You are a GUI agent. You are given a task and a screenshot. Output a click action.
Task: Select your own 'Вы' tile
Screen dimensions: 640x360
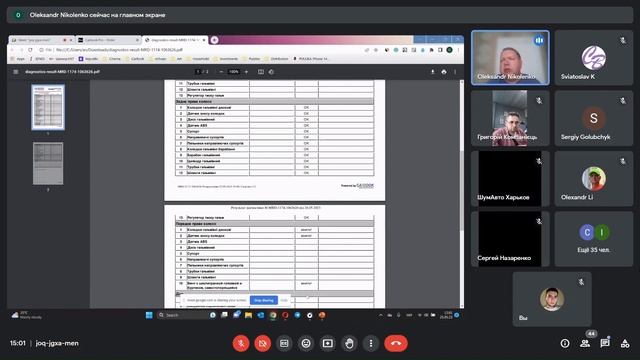(x=552, y=299)
